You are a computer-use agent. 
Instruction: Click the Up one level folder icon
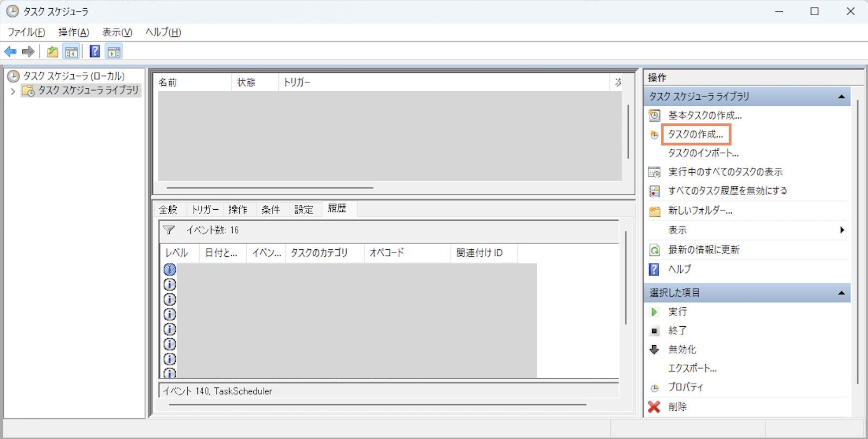click(x=53, y=51)
